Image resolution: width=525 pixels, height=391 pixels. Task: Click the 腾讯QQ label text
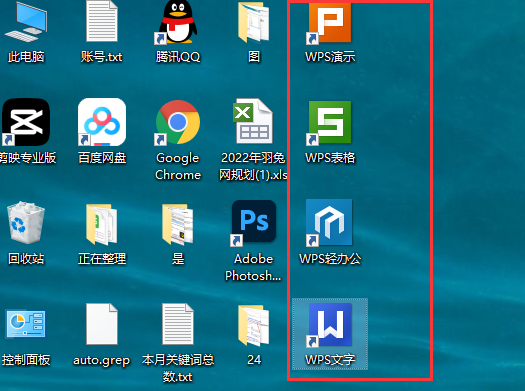pos(178,57)
